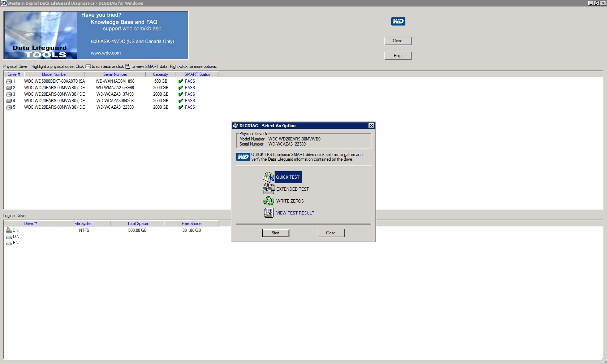607x364 pixels.
Task: Select the QUICK TEST option
Action: point(288,177)
